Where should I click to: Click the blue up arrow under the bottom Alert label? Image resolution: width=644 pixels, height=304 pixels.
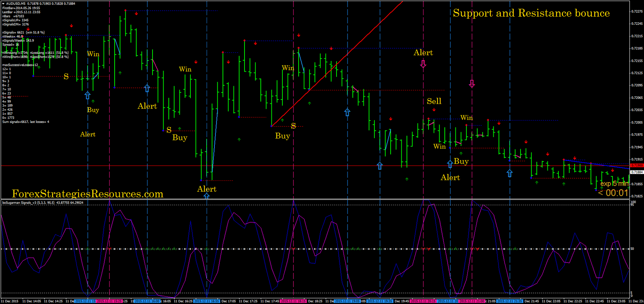click(207, 196)
